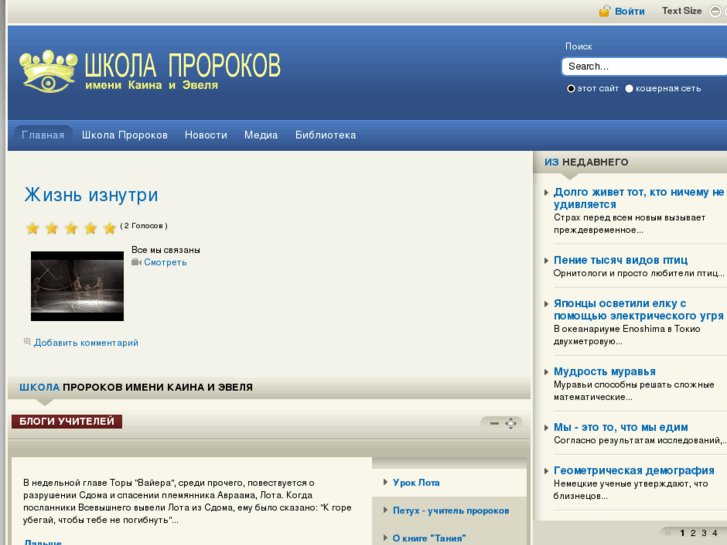
Task: Click the ШКОЛА ПРОРОКОВ banner title
Action: click(x=183, y=65)
